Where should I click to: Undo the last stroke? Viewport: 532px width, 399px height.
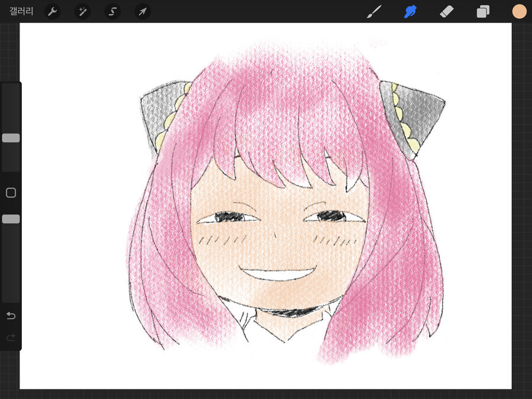11,316
